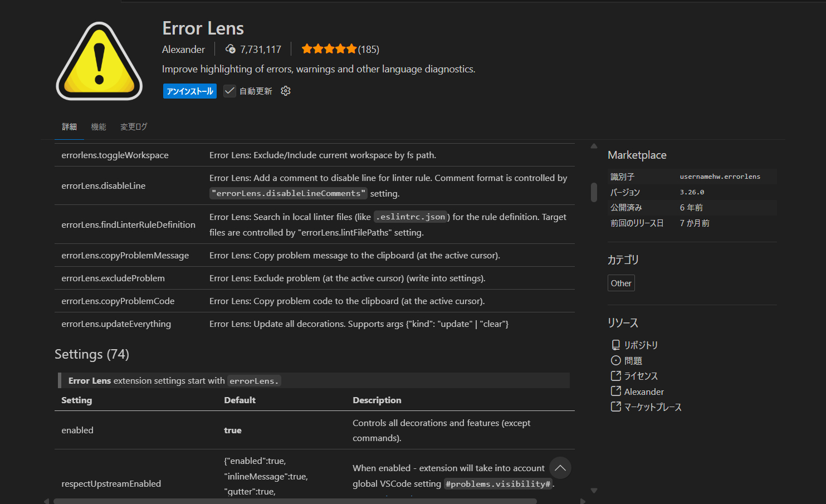Click the (185) rating count
The image size is (826, 504).
coord(368,50)
